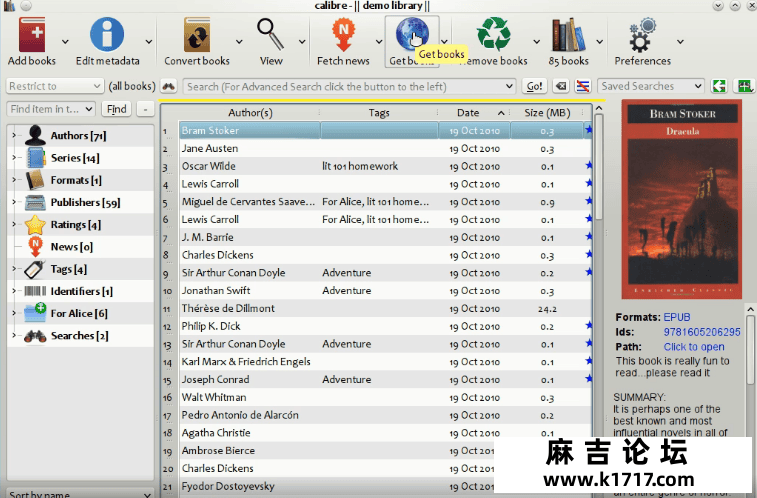The image size is (757, 498).
Task: Expand the Tags tree node
Action: [x=14, y=269]
